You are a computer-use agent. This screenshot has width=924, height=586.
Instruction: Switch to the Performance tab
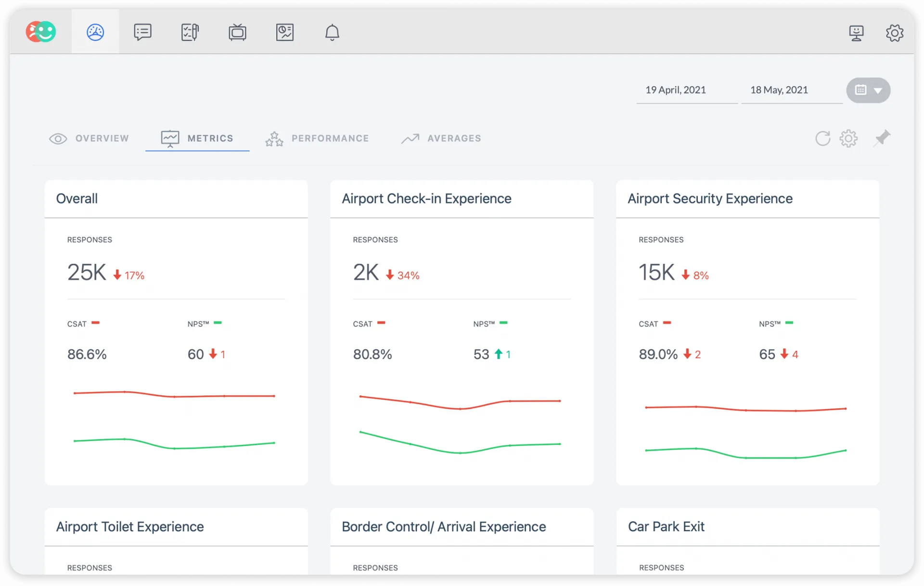click(x=318, y=139)
